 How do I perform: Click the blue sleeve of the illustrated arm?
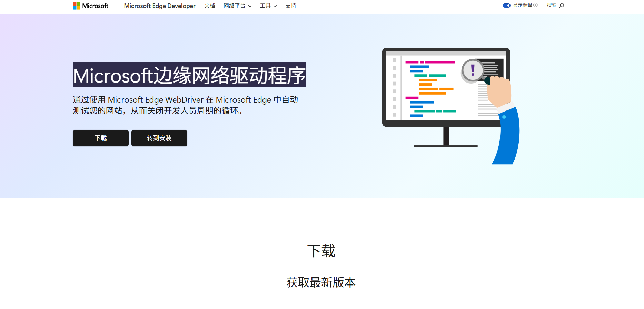(508, 138)
